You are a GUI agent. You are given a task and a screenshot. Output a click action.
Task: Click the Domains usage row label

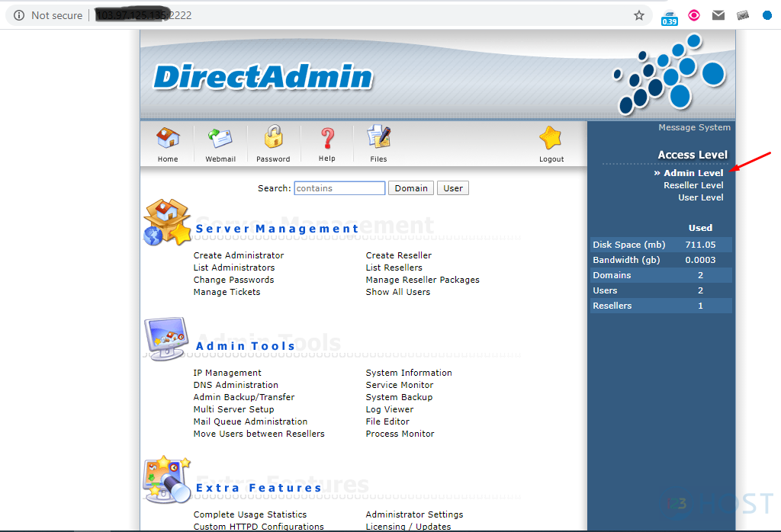[x=612, y=275]
